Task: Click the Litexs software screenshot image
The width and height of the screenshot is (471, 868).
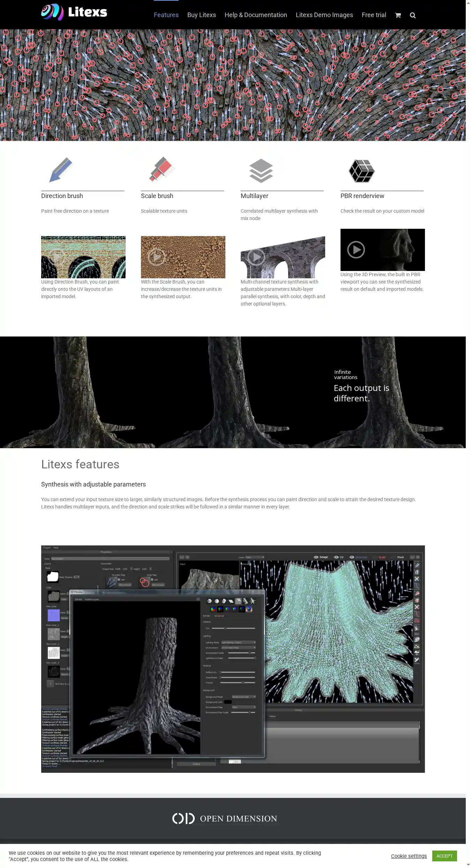Action: pos(233,659)
